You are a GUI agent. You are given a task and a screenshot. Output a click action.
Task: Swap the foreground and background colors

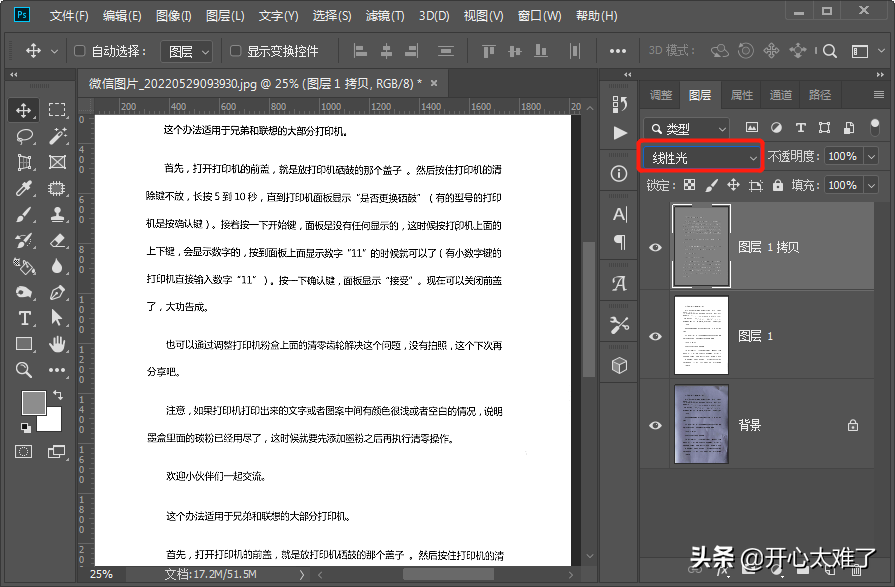coord(58,395)
